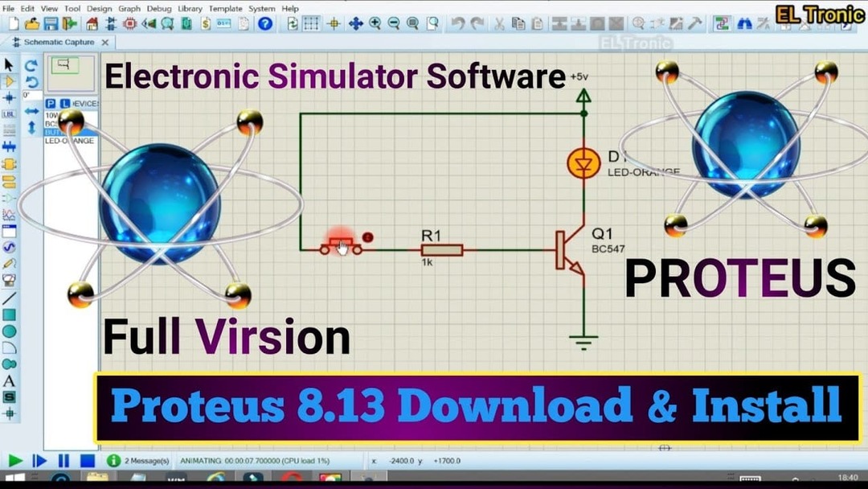The image size is (868, 489).
Task: Go to the Home page icon
Action: tap(92, 24)
